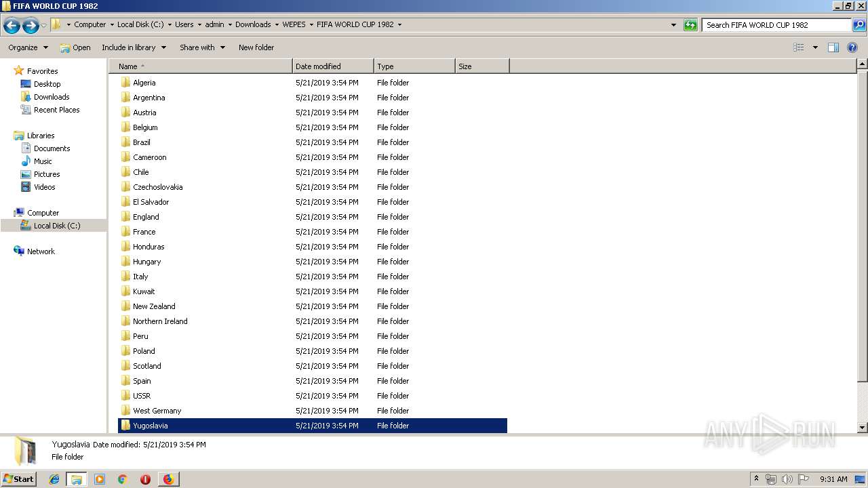Click the Search FIFA WORLD CUP 1982 field

pyautogui.click(x=776, y=25)
